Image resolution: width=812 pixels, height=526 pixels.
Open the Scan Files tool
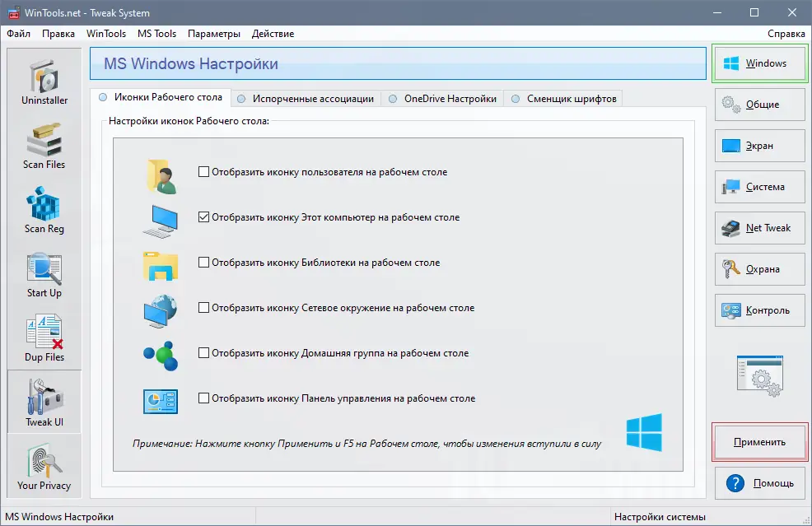[44, 147]
